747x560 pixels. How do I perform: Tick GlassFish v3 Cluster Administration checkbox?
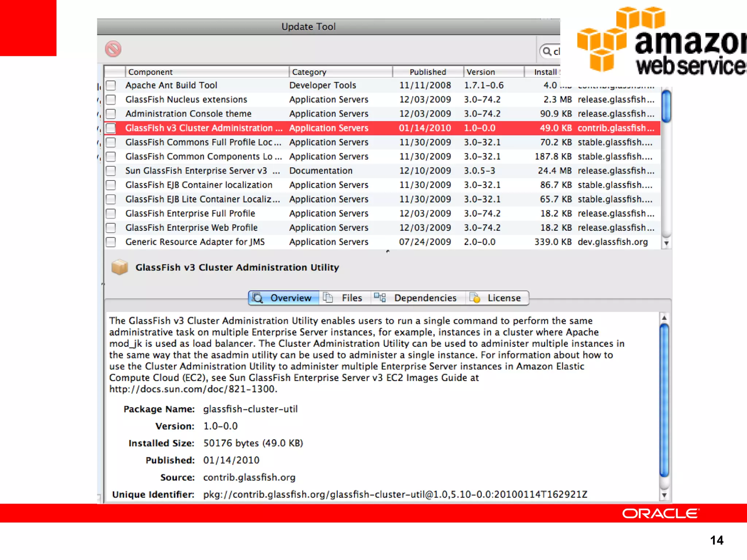coord(111,128)
